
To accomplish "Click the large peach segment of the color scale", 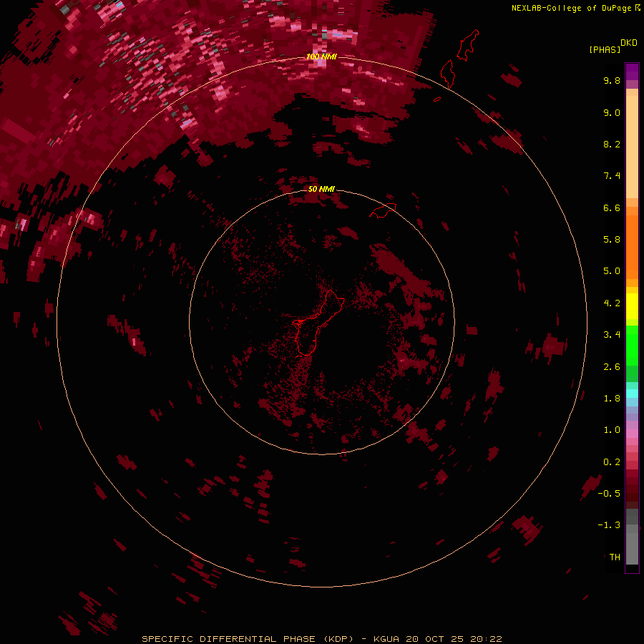I will pyautogui.click(x=632, y=147).
